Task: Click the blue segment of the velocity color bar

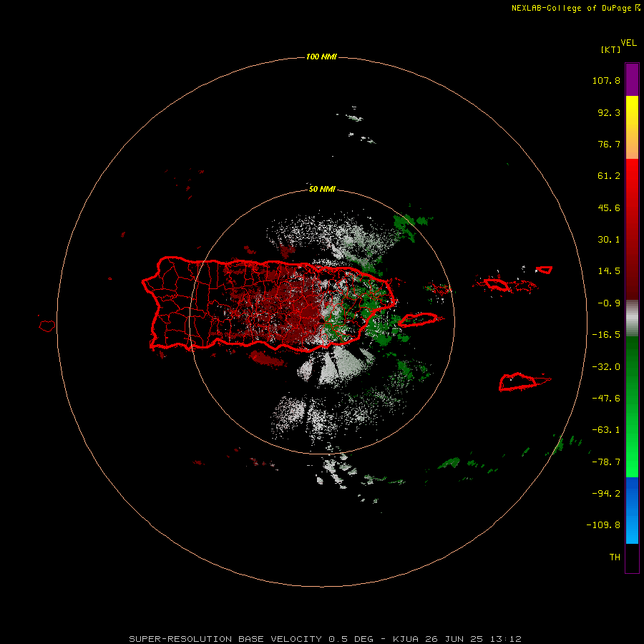Action: coord(632,509)
